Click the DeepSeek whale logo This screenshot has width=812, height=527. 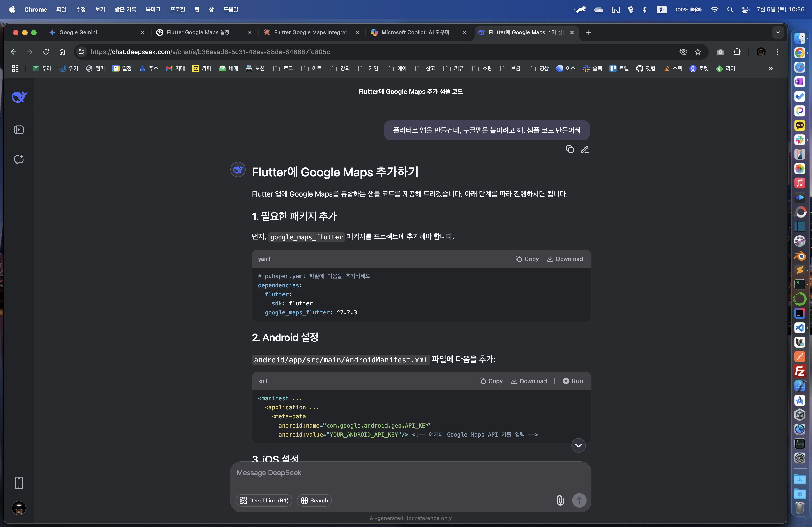(19, 97)
